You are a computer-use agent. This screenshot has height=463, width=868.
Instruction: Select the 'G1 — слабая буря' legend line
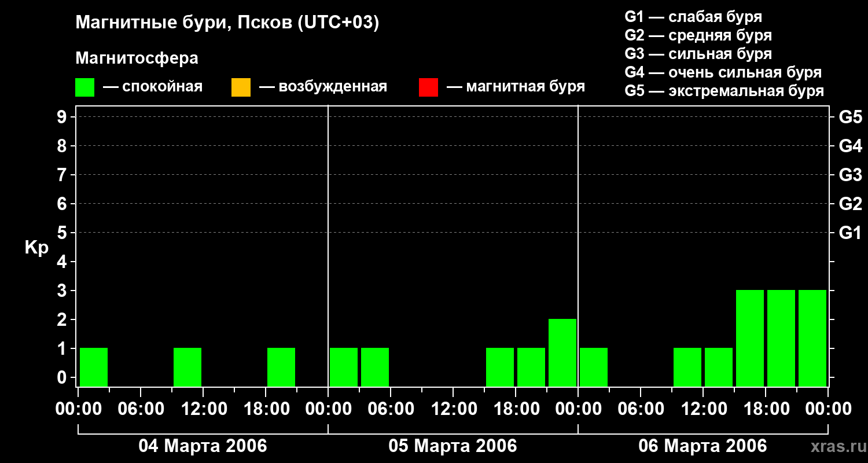coord(693,17)
